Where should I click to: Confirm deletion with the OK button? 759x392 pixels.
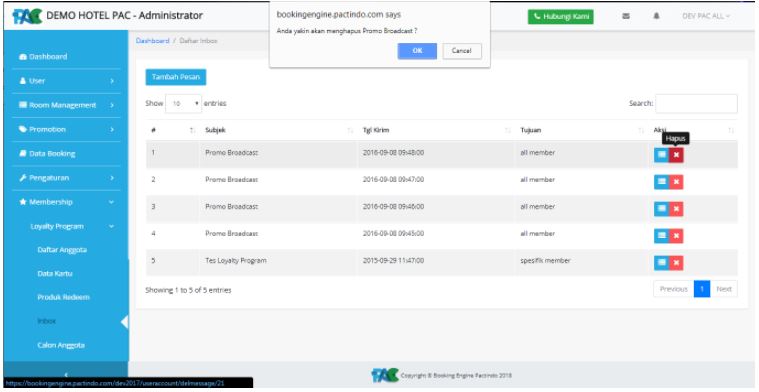[x=417, y=51]
